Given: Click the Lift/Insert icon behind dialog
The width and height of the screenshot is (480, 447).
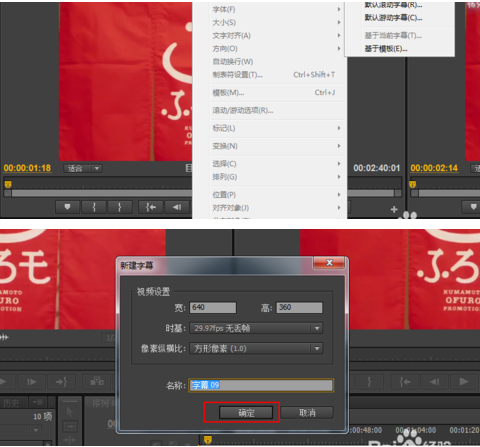Looking at the screenshot, I should 97,382.
